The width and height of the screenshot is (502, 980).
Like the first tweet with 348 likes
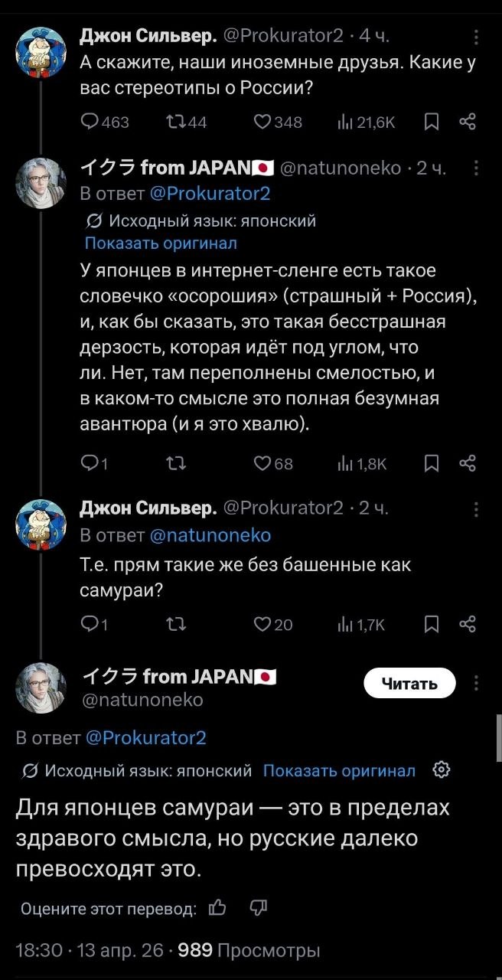[x=265, y=122]
